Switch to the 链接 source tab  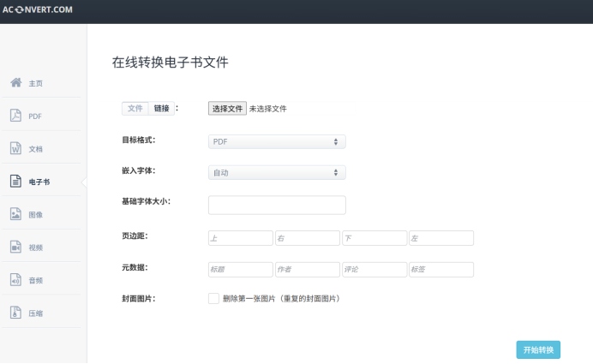161,108
